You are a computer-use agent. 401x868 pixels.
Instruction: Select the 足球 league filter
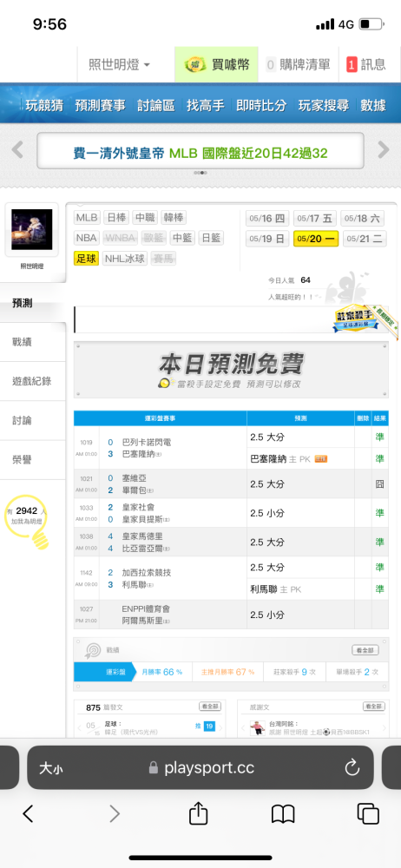[x=87, y=259]
